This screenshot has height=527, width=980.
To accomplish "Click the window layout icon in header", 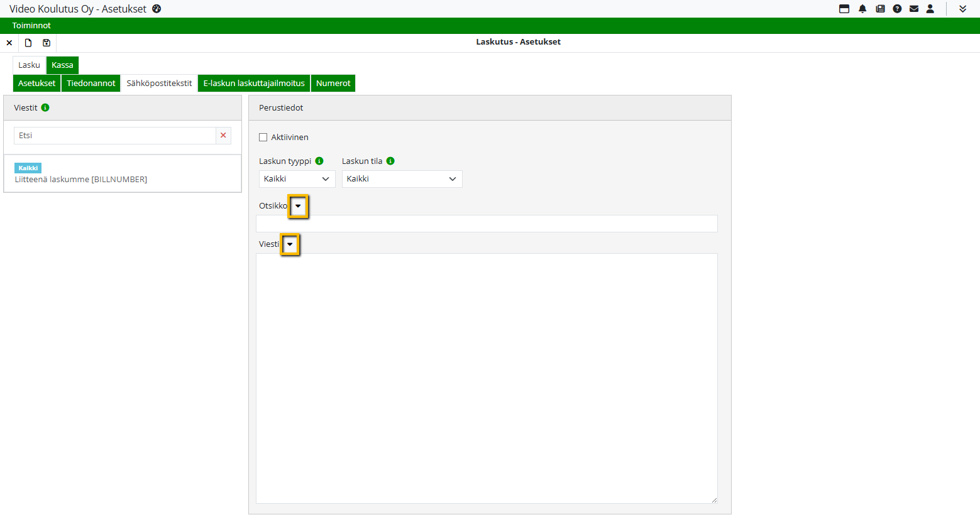I will (844, 9).
